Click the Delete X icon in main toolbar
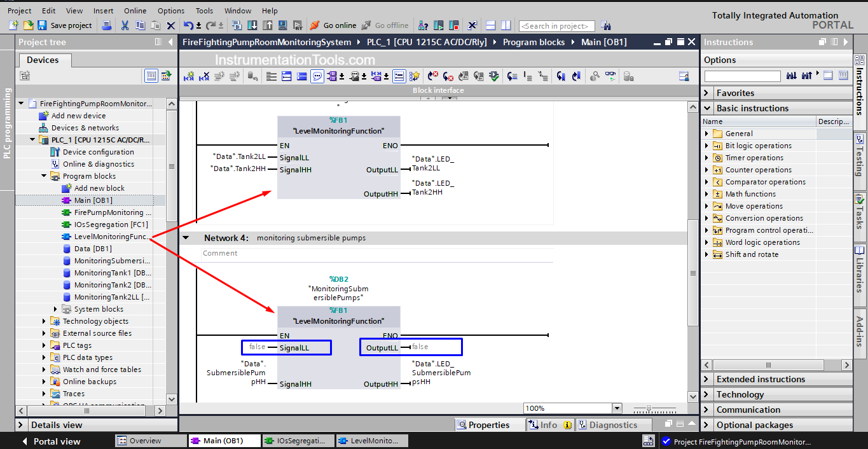The image size is (868, 449). 170,25
